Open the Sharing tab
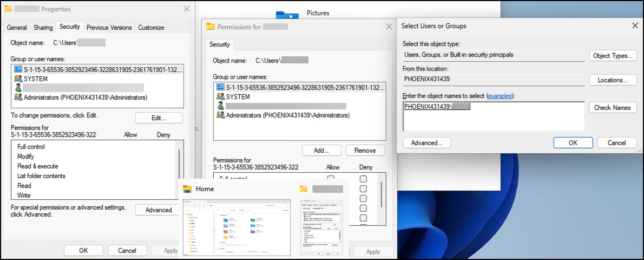This screenshot has height=260, width=644. [x=43, y=28]
